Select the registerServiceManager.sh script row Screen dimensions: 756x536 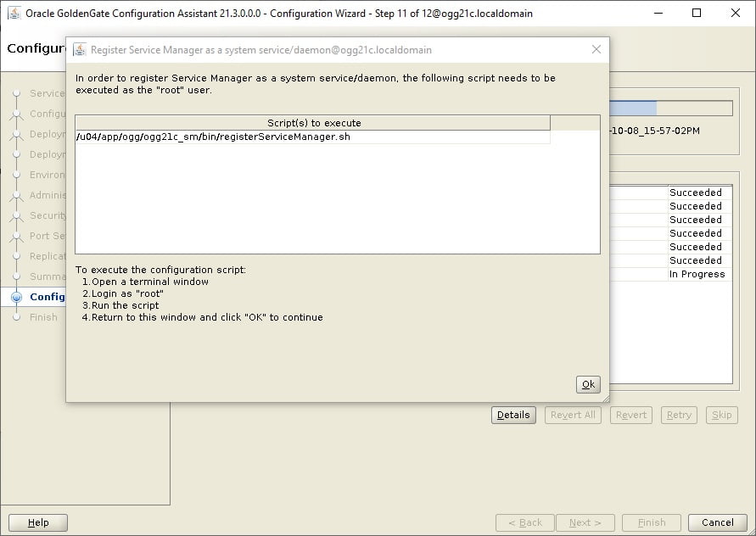[312, 137]
